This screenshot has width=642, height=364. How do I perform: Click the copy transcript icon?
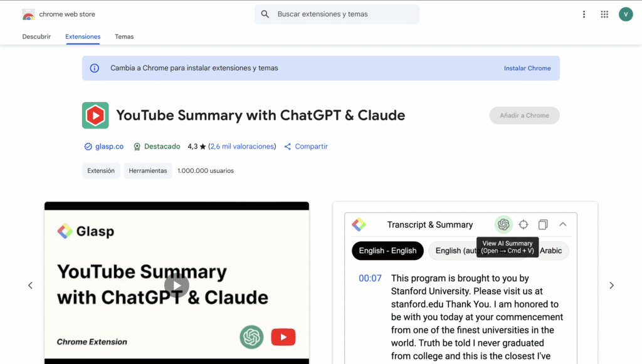tap(543, 224)
